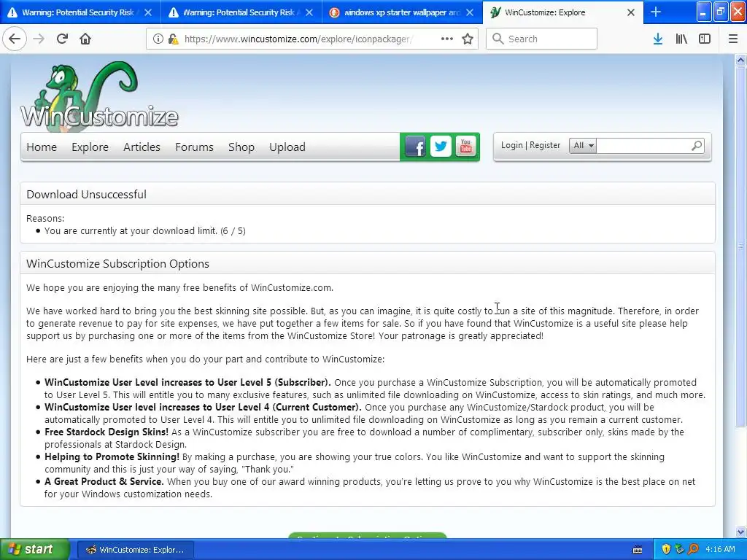Select the WinCustomize: Explore tab
The height and width of the screenshot is (560, 747).
click(x=562, y=12)
